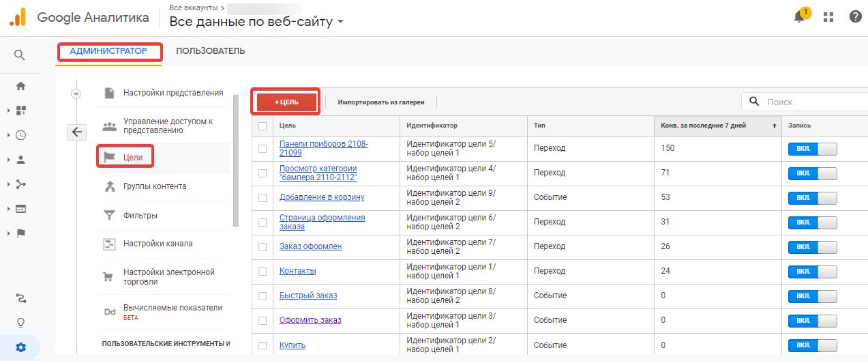
Task: Open the Просмотр категории бампера goal link
Action: pyautogui.click(x=318, y=173)
